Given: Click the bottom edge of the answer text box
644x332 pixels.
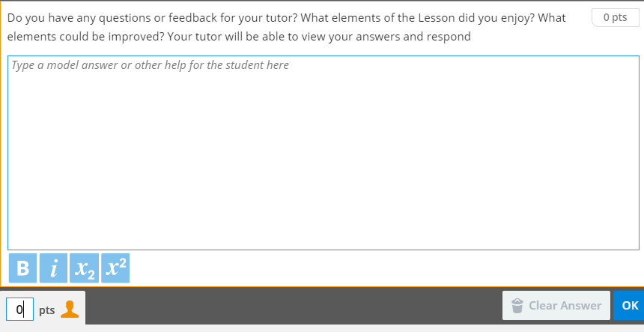Looking at the screenshot, I should coord(323,249).
